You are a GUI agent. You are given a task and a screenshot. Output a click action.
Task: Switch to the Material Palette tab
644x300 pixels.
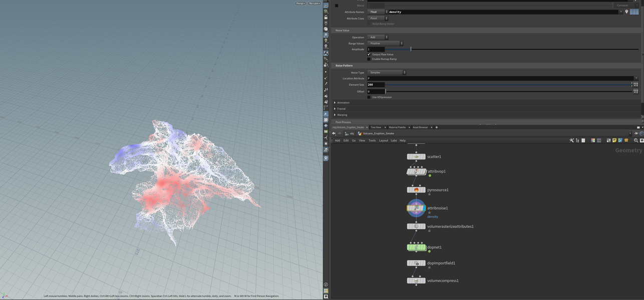[397, 127]
